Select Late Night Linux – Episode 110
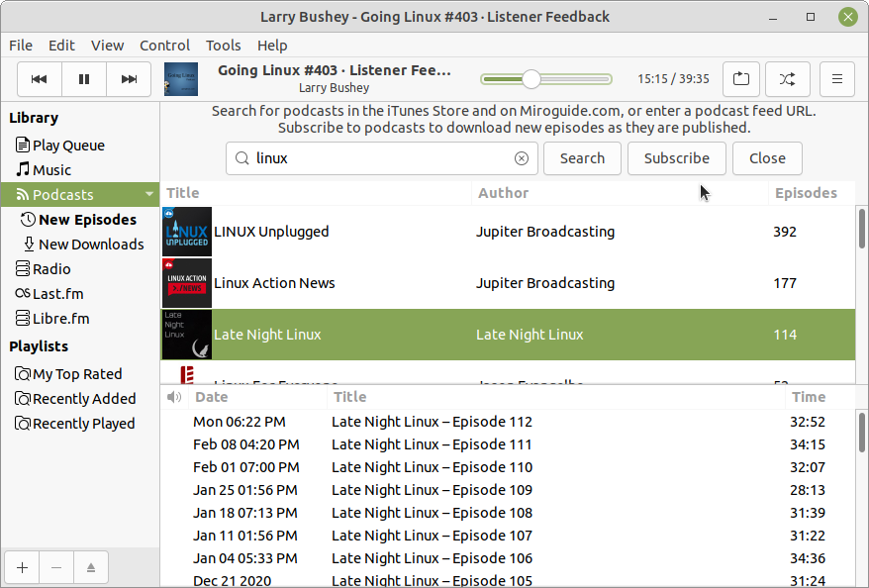The height and width of the screenshot is (588, 869). click(x=508, y=467)
